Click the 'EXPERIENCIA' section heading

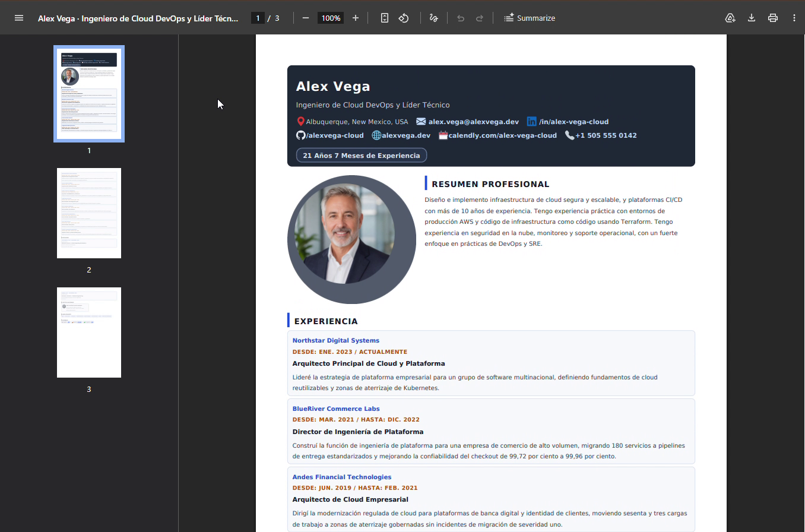326,321
